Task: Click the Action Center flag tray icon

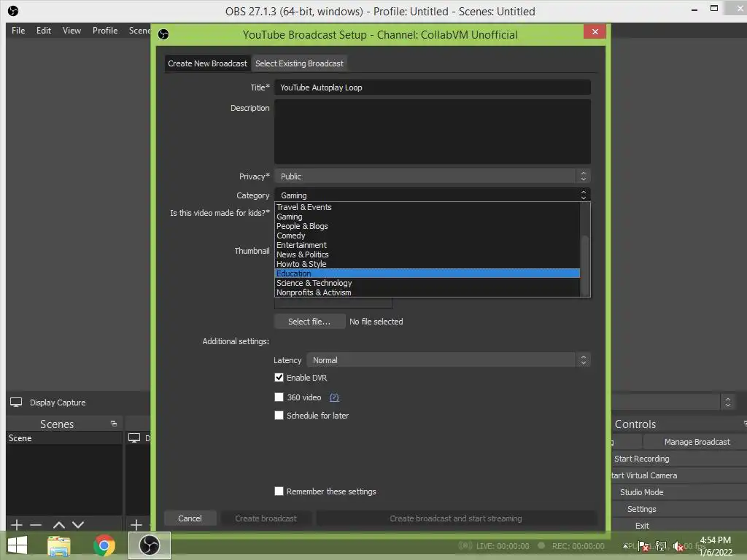Action: (x=643, y=545)
